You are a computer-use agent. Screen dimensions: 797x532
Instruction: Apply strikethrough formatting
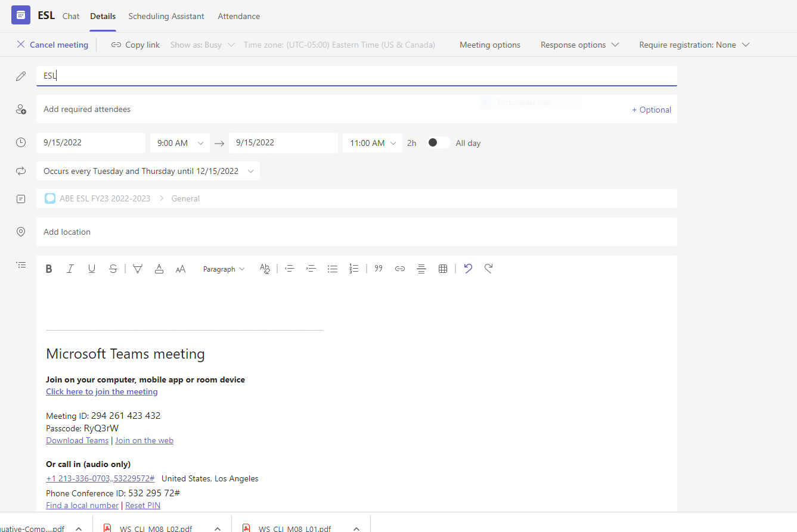click(113, 269)
